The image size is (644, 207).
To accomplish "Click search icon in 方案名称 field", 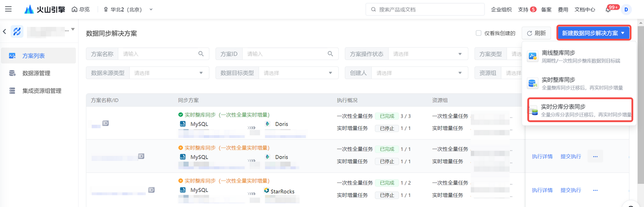I will (x=201, y=54).
